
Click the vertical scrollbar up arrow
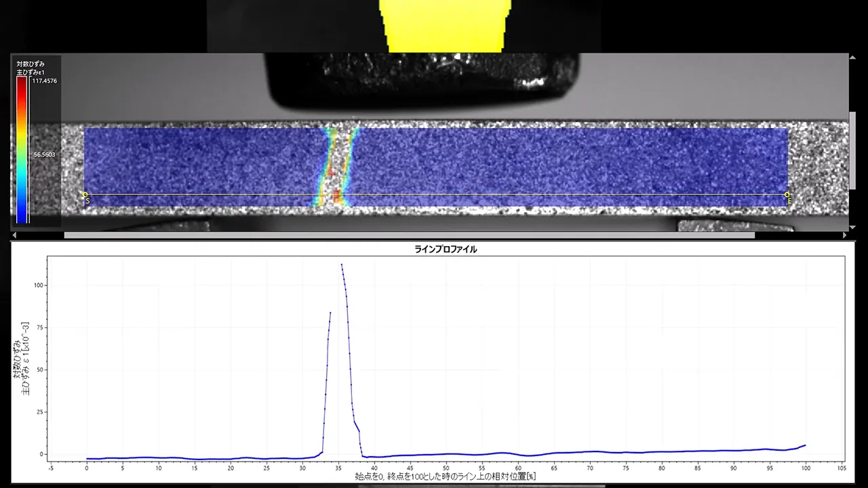[x=852, y=57]
